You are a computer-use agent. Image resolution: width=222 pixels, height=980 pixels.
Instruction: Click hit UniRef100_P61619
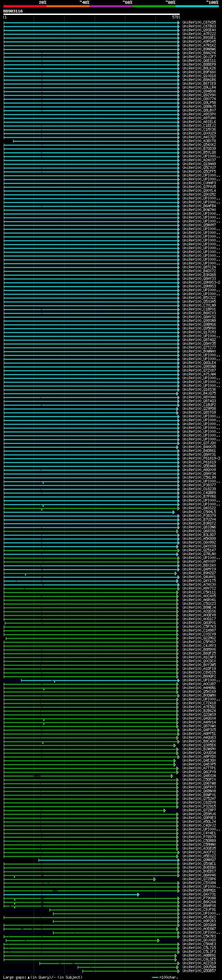pos(199,462)
